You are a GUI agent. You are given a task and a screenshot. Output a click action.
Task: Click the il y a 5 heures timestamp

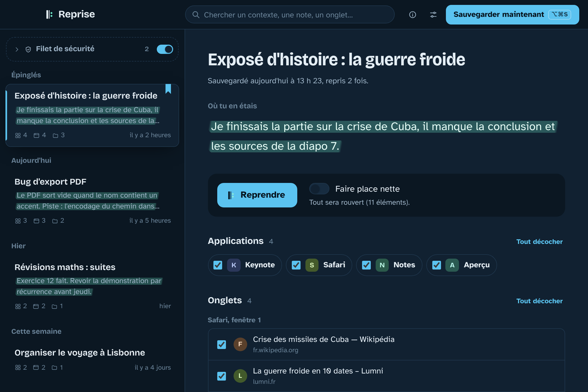150,221
